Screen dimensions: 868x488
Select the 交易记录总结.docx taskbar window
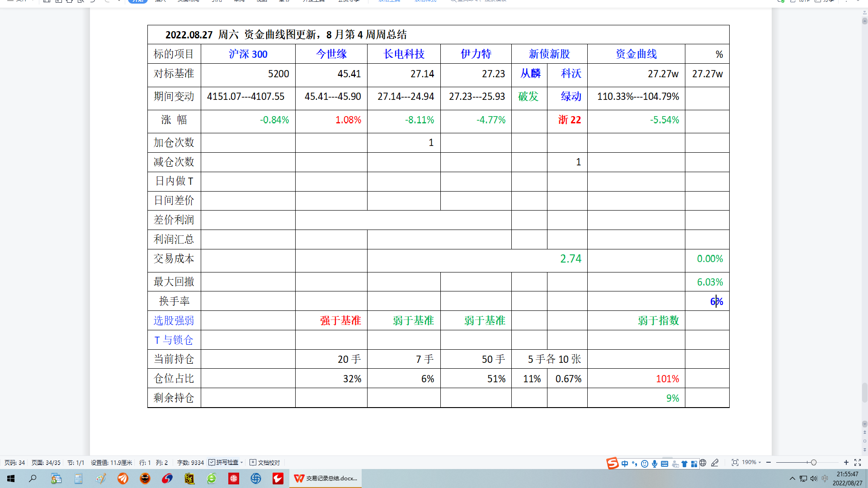(325, 479)
